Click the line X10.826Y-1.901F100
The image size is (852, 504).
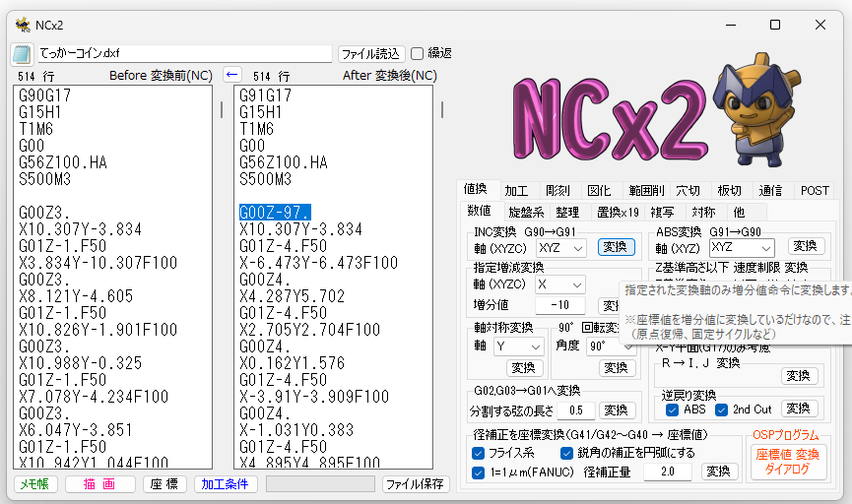[98, 330]
